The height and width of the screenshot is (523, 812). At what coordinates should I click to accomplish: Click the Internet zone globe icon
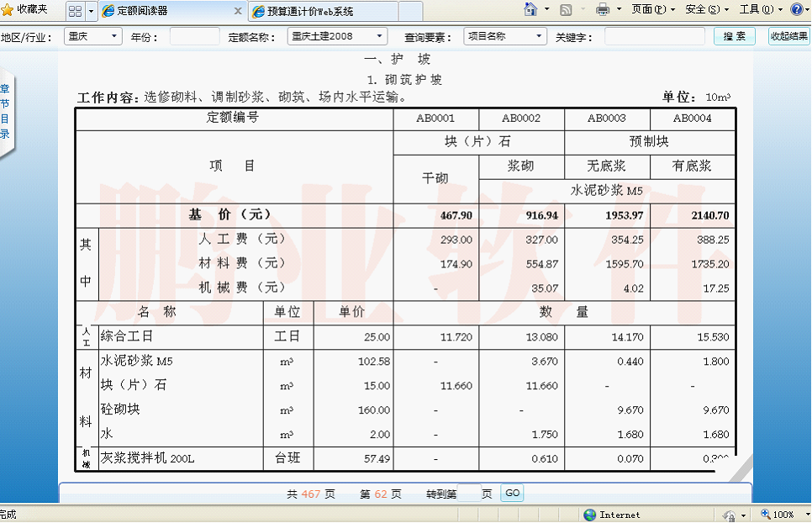click(x=590, y=515)
